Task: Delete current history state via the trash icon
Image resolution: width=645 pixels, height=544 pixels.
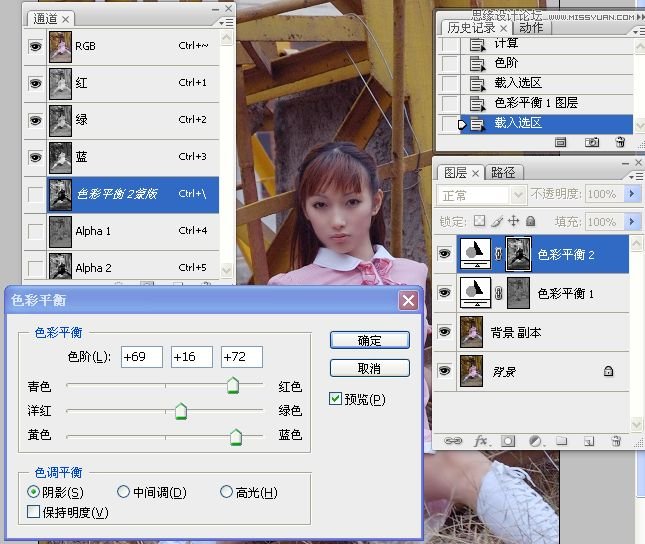Action: pos(620,142)
